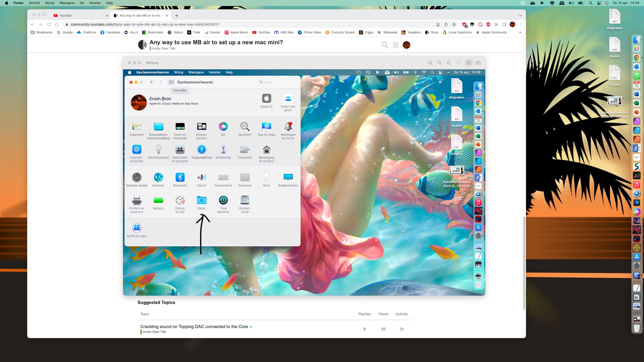
Task: Click the Chrome share page icon
Action: tap(446, 24)
